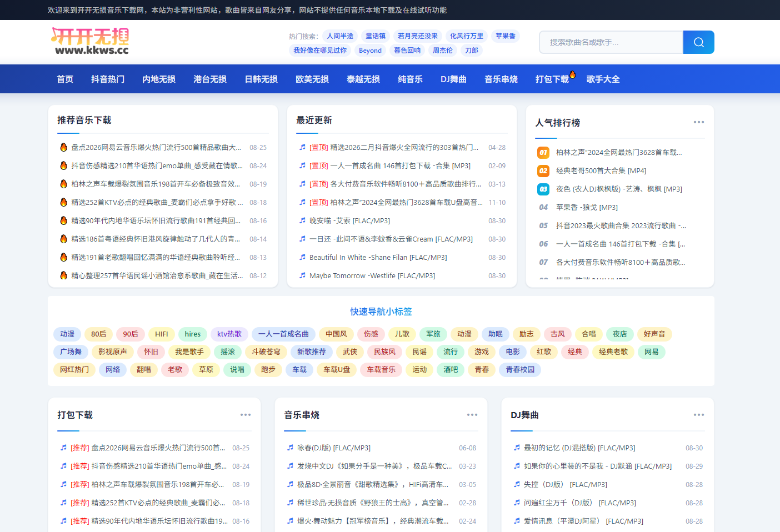Click music note icon beside Beautiful In White
The width and height of the screenshot is (780, 532).
point(302,257)
